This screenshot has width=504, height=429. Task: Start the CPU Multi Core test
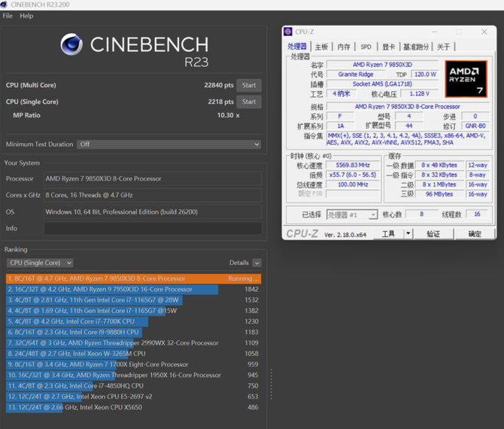click(x=249, y=85)
